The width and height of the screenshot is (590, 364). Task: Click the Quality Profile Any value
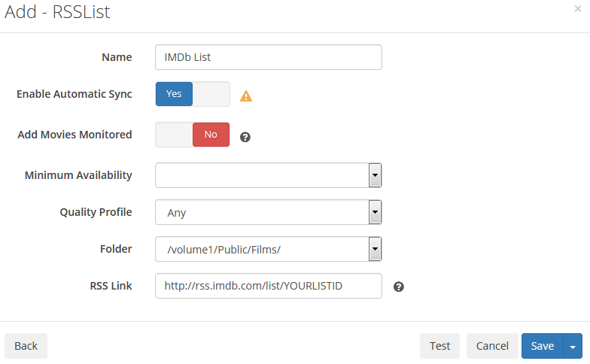[x=177, y=213]
